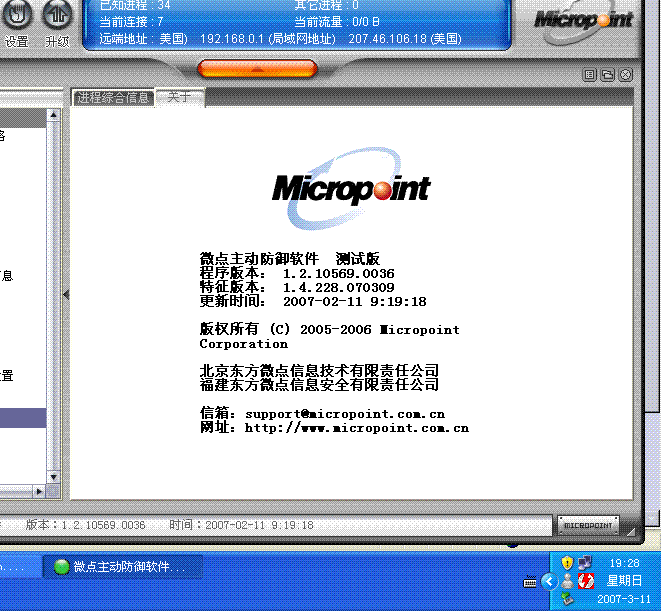Click the left panel scrollbar up arrow
The width and height of the screenshot is (661, 611).
(x=54, y=115)
